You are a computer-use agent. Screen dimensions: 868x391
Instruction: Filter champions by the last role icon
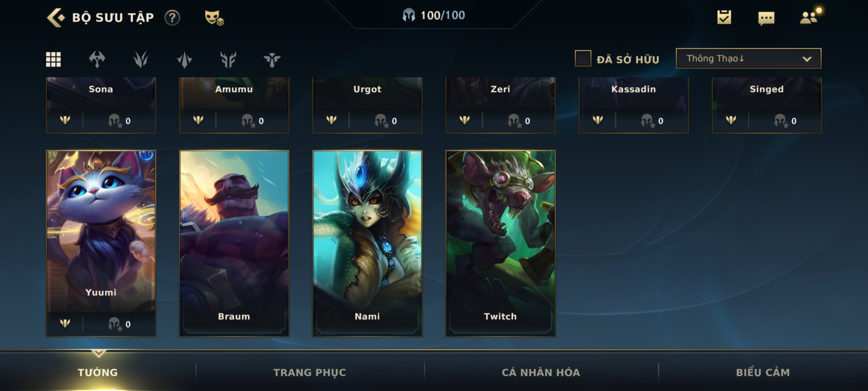pos(272,60)
